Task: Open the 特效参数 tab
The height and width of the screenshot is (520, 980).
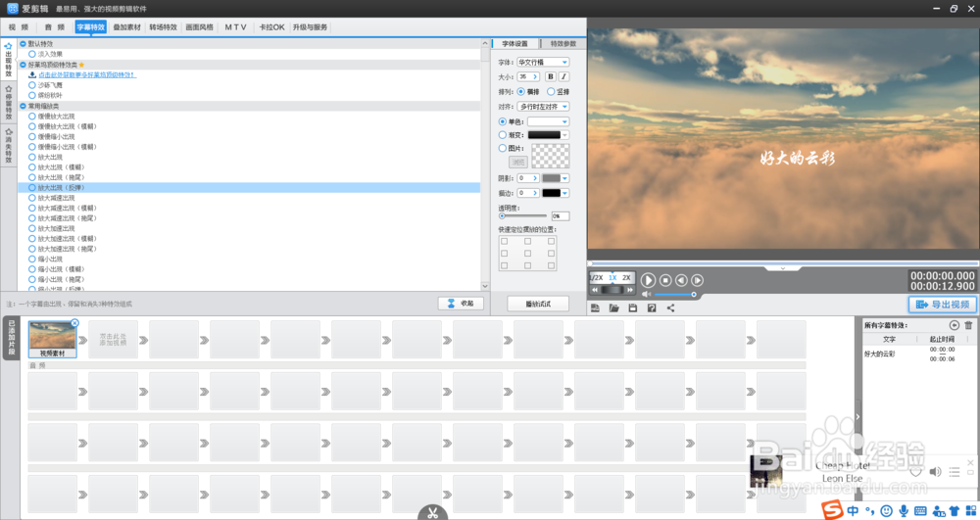Action: tap(563, 44)
